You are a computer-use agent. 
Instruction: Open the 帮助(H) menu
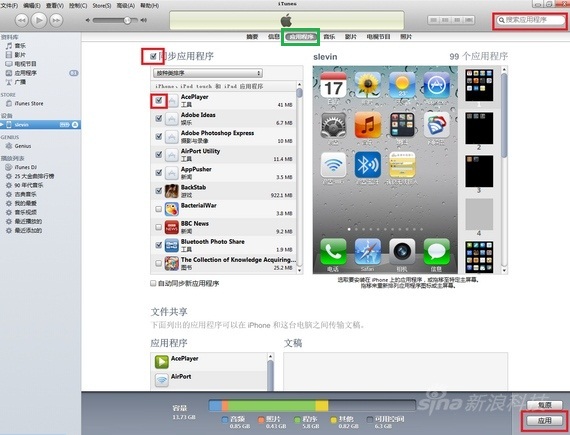pos(149,5)
